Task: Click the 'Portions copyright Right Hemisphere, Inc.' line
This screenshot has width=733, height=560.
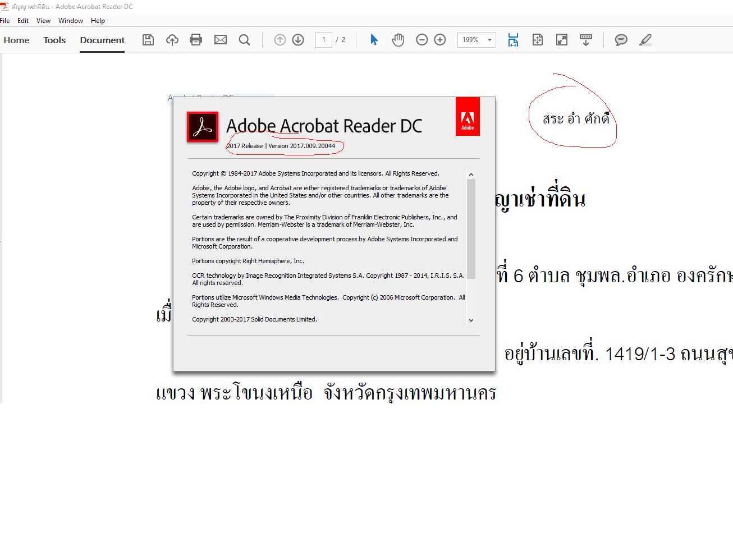Action: (248, 261)
